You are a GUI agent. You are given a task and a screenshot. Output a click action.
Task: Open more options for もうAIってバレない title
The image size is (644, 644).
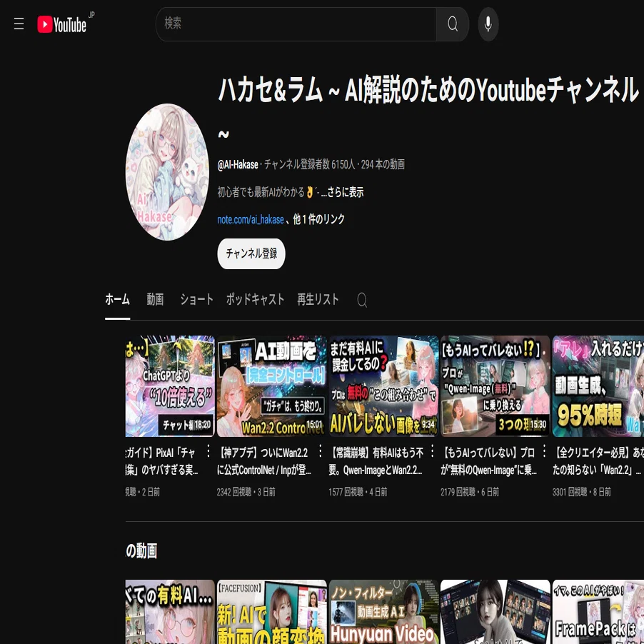pyautogui.click(x=544, y=451)
